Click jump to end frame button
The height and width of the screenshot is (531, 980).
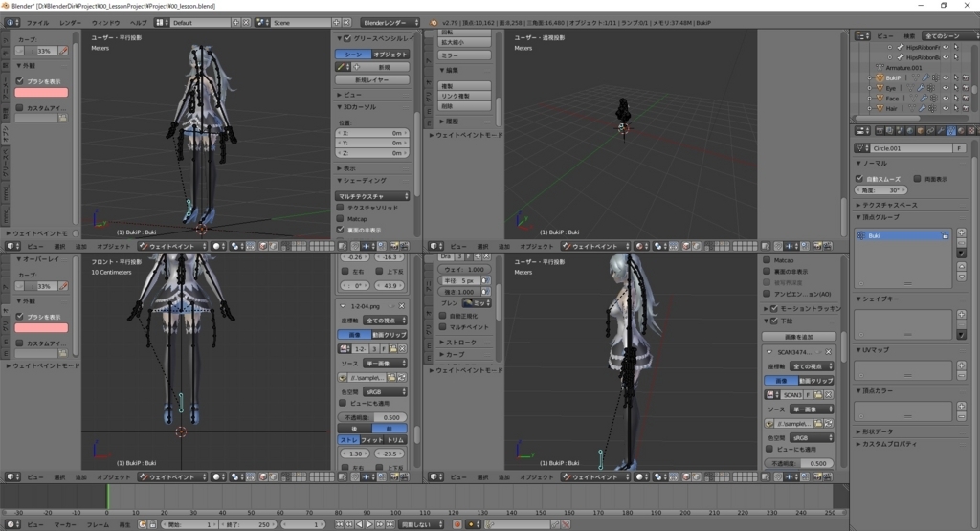click(390, 524)
